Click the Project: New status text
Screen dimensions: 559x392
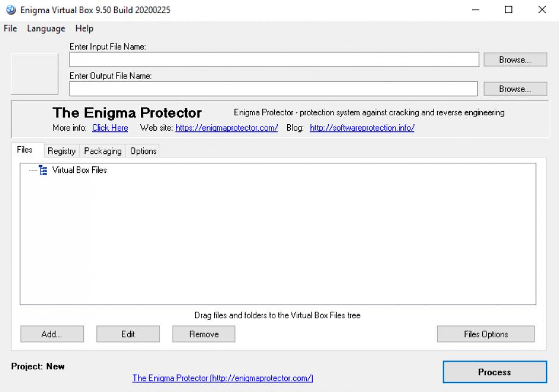tap(38, 366)
